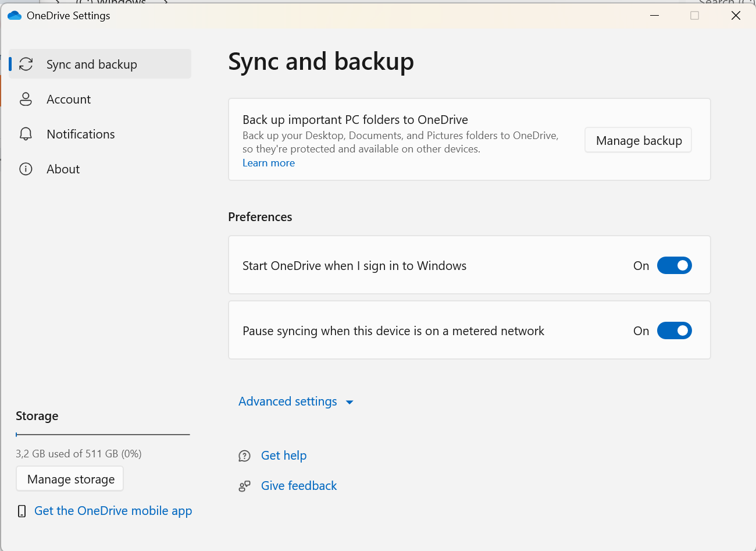Screen dimensions: 756x551
Task: Click the Manage storage button
Action: tap(70, 479)
